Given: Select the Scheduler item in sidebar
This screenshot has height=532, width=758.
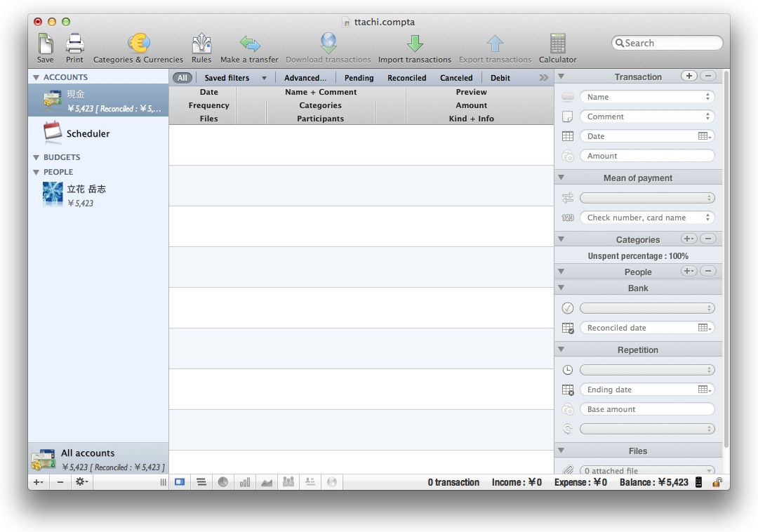Looking at the screenshot, I should (88, 133).
